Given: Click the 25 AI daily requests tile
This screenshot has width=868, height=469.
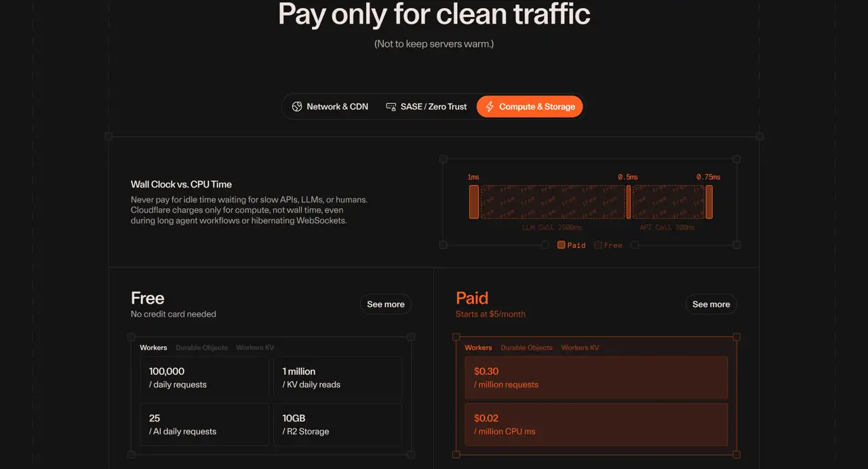Looking at the screenshot, I should click(204, 424).
